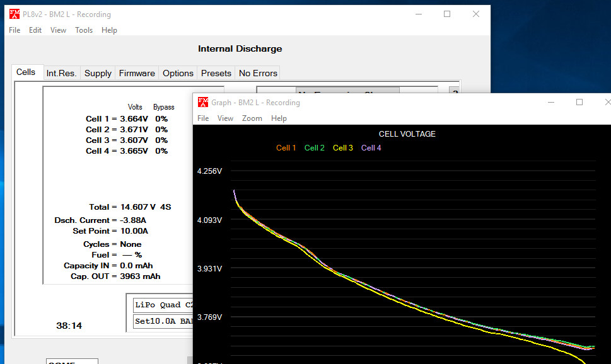Minimize the Graph window
Screen dimensions: 611x364
(550, 102)
